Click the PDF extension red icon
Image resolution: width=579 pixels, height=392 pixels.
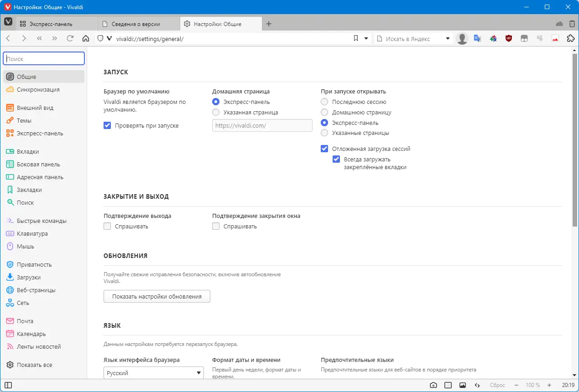click(x=555, y=39)
